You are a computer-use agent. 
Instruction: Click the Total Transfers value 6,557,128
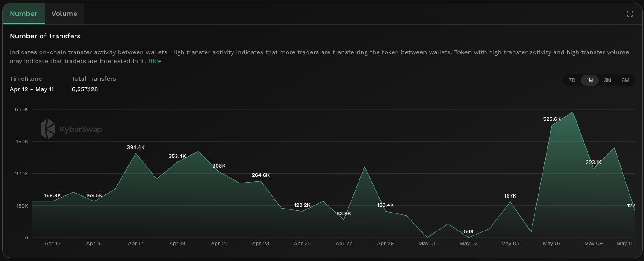click(85, 89)
